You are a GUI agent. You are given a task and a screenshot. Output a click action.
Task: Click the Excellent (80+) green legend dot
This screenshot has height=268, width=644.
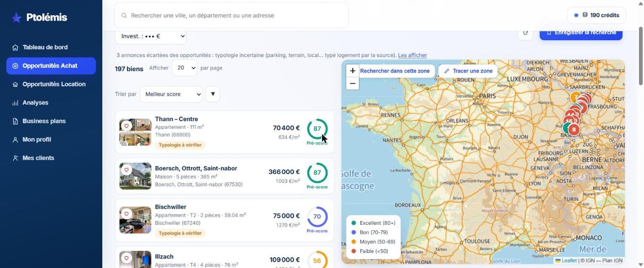pos(354,223)
